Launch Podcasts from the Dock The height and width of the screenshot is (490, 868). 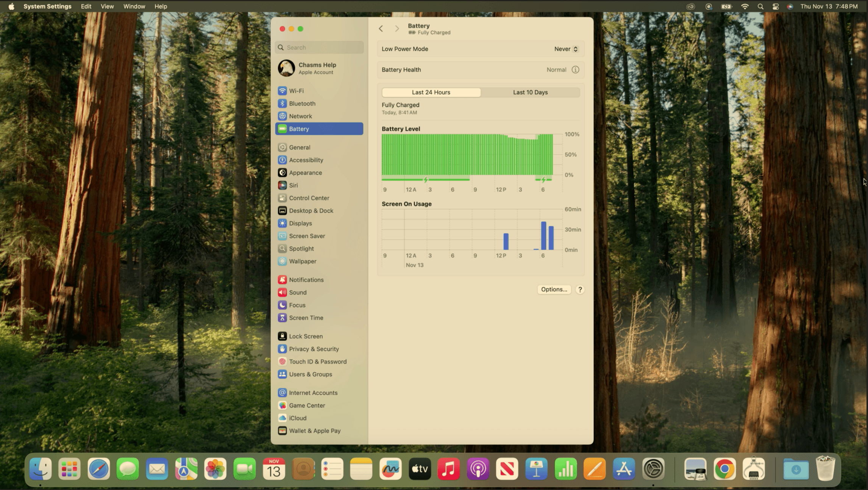point(478,469)
